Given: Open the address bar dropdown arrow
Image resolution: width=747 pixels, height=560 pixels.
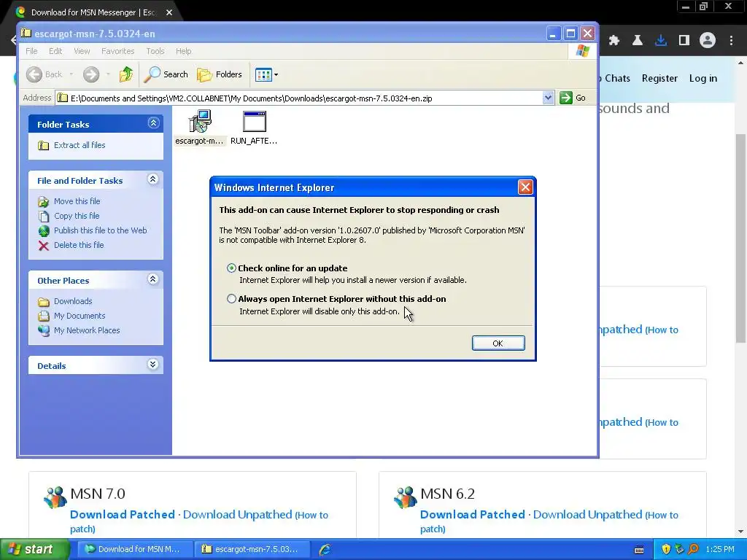Looking at the screenshot, I should click(548, 98).
